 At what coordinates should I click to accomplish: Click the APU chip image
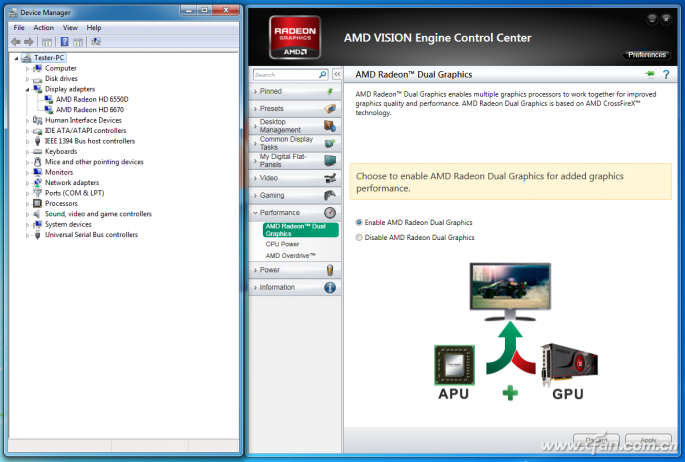click(454, 365)
